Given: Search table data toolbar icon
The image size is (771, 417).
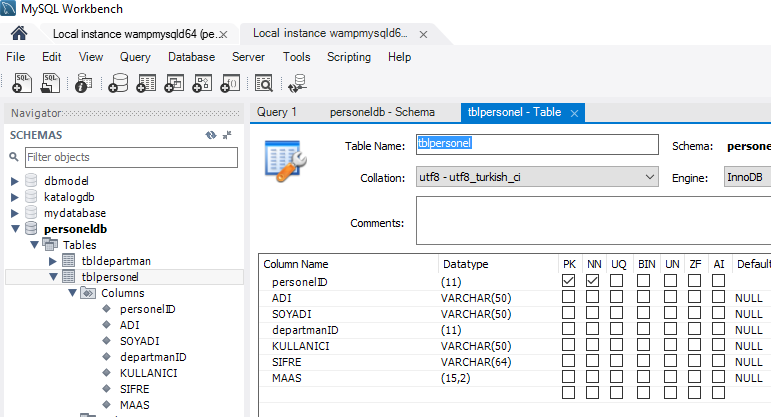Looking at the screenshot, I should point(264,83).
